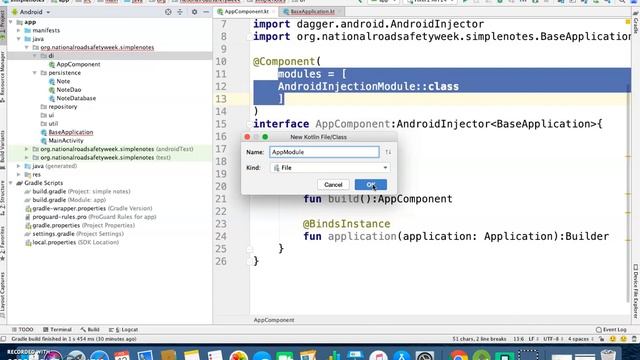Screen dimensions: 640x360
Task: Switch to the AppComponent.kt tab
Action: (246, 12)
